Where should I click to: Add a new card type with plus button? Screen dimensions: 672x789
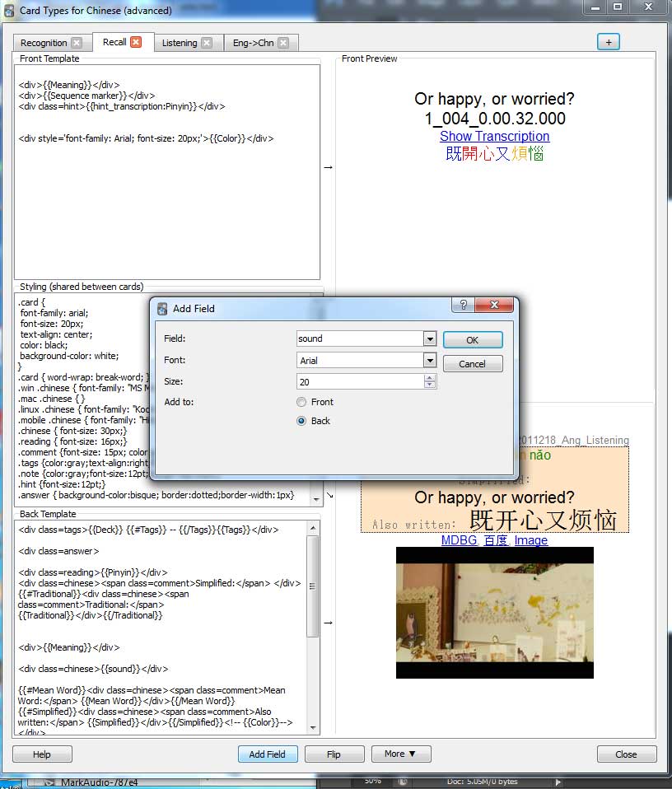click(608, 42)
